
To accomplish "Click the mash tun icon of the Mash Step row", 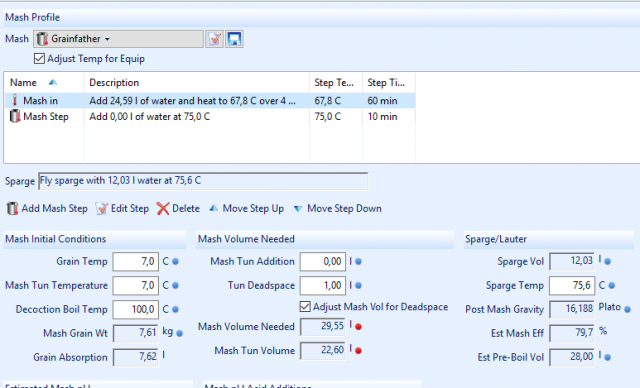I will click(x=15, y=116).
